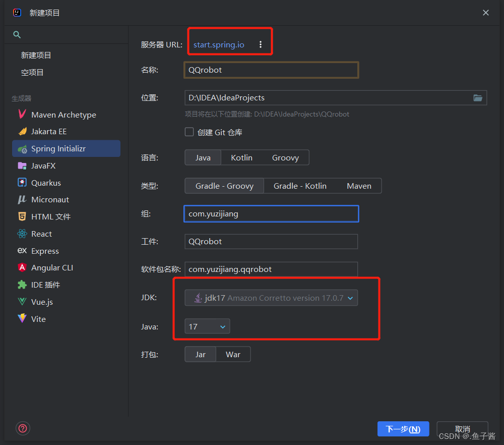Browse for location with the folder icon

[x=478, y=98]
